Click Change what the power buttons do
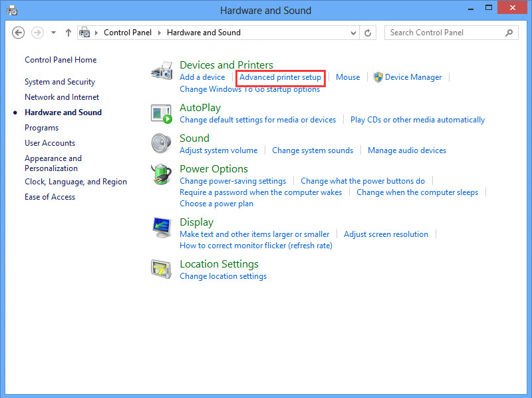 (362, 181)
